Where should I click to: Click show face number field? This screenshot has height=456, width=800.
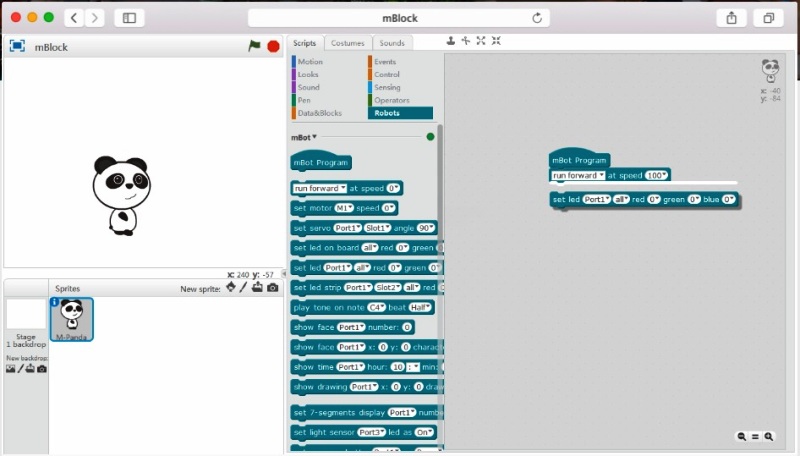(407, 327)
